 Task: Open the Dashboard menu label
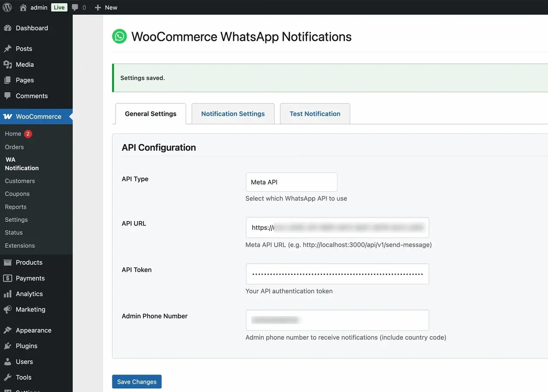point(32,28)
